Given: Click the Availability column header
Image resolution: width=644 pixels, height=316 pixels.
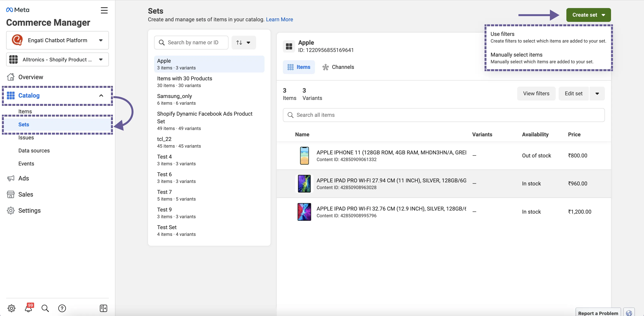Looking at the screenshot, I should (x=535, y=134).
